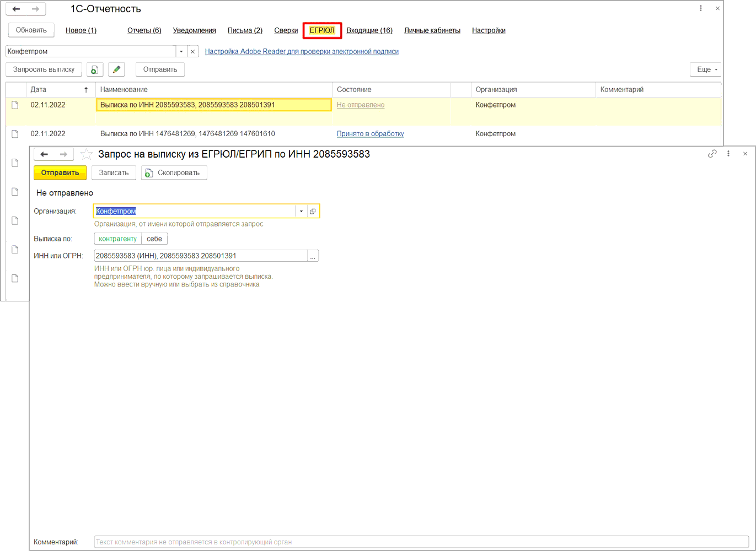
Task: Expand Организация dropdown in request form
Action: (301, 211)
